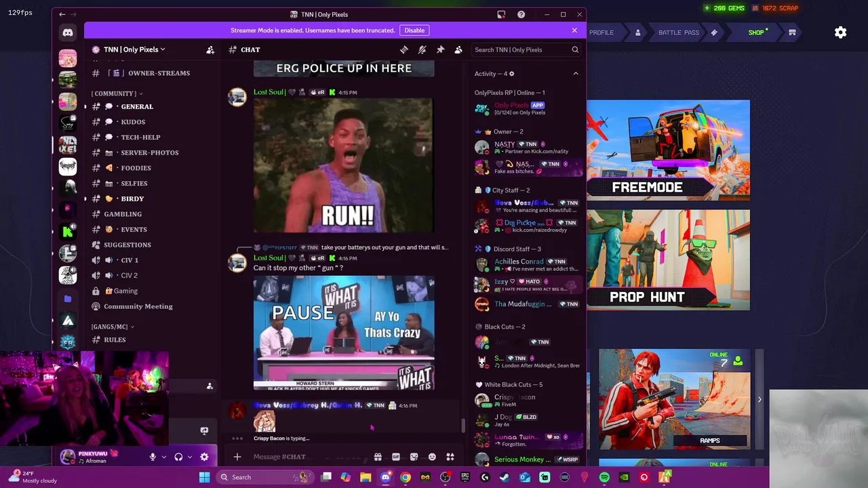The height and width of the screenshot is (488, 868).
Task: Open headphone output options arrow
Action: (189, 457)
